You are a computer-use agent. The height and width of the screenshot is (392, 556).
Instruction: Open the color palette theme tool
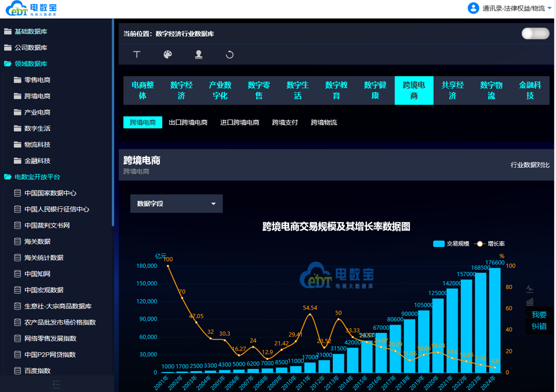[x=168, y=55]
